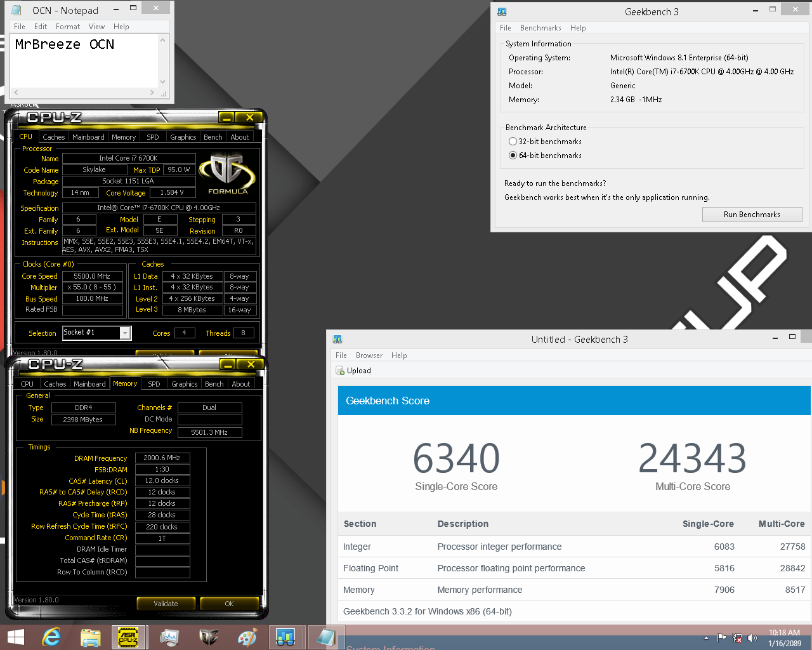Screen dimensions: 812x650
Task: Open the Mainboard tab in the upper CPU-Z window
Action: 88,137
